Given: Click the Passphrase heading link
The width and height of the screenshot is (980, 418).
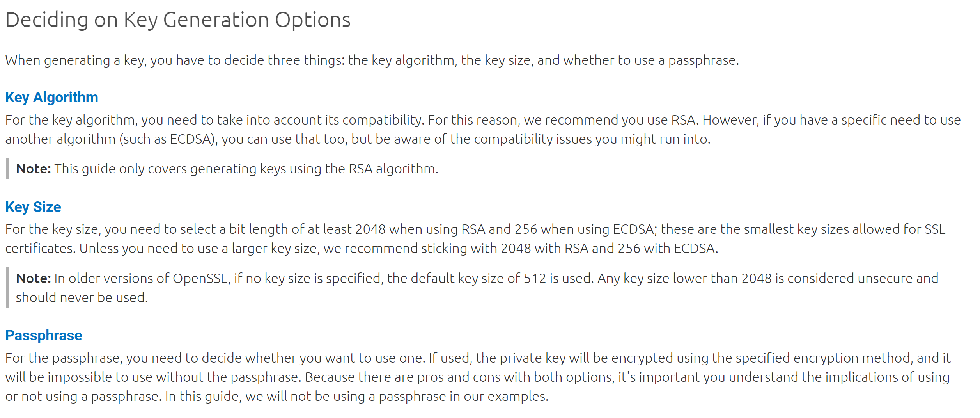Looking at the screenshot, I should click(x=44, y=335).
